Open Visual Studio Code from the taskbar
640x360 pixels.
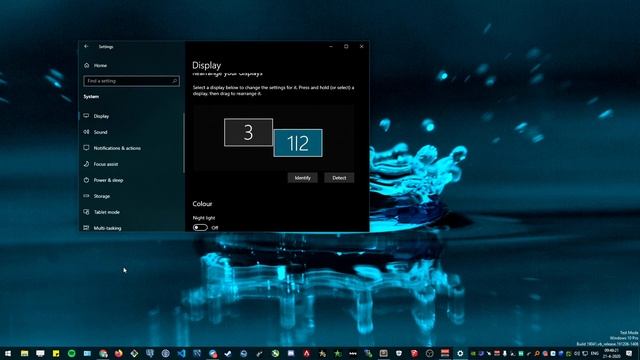click(x=181, y=353)
